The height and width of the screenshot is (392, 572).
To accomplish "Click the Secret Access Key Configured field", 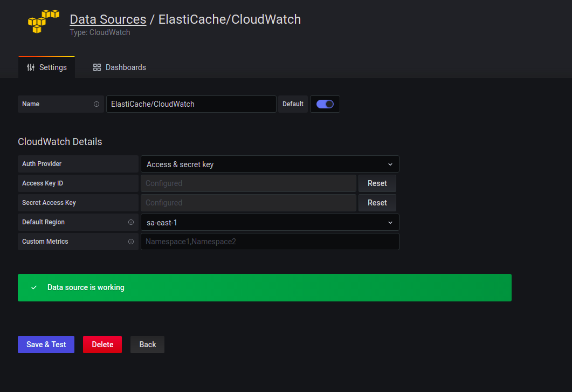I will coord(249,203).
